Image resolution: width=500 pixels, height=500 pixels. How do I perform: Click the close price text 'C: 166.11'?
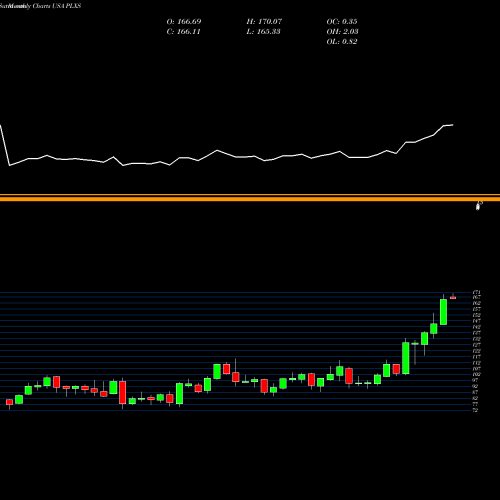(x=183, y=32)
